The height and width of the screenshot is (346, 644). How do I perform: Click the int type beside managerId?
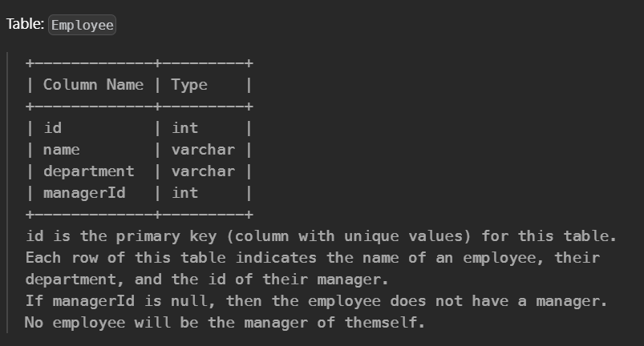(184, 193)
